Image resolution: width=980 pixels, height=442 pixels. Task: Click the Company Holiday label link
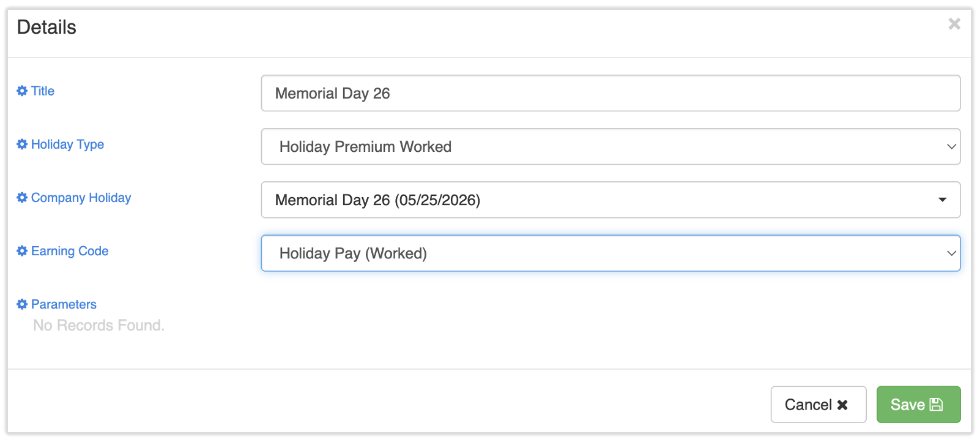[81, 198]
